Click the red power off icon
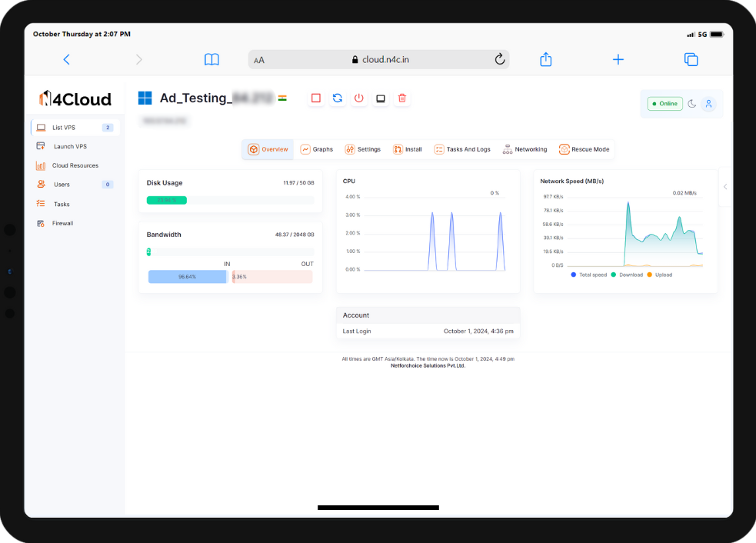Viewport: 756px width, 543px height. [358, 98]
